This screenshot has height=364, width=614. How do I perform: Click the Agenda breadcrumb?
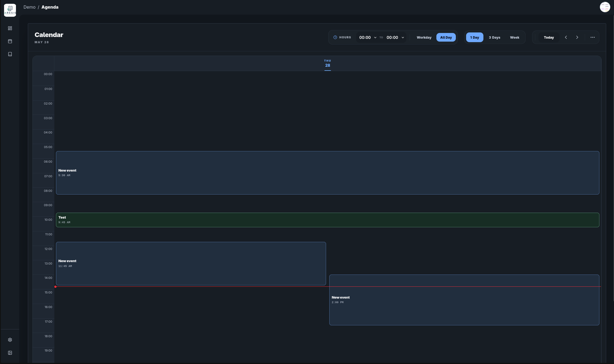point(50,7)
